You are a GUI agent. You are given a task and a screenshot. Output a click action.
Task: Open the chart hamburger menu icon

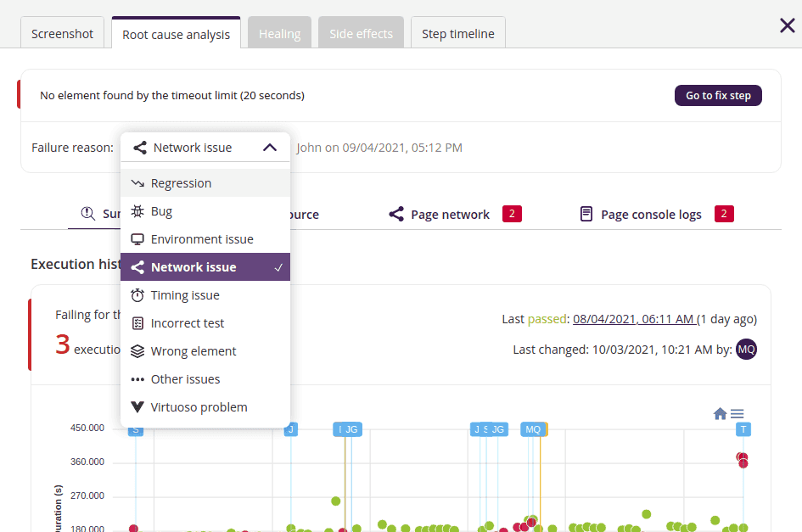click(x=738, y=413)
